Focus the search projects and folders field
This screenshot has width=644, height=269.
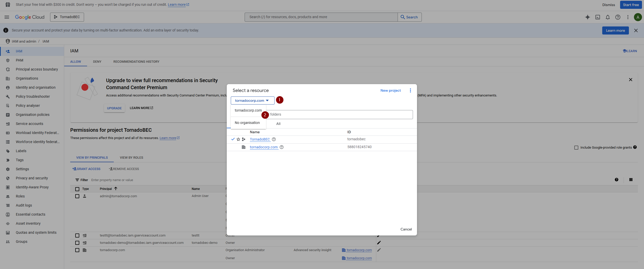click(340, 115)
